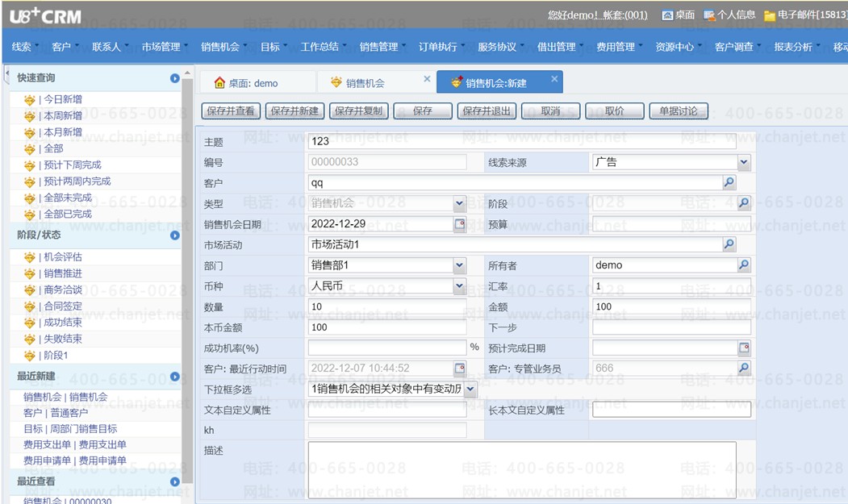
Task: Open calendar picker for 销售机会日期
Action: [459, 224]
